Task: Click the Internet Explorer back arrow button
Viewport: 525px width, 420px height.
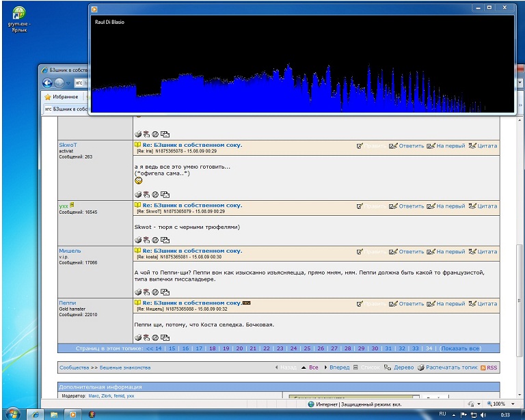Action: pos(48,83)
